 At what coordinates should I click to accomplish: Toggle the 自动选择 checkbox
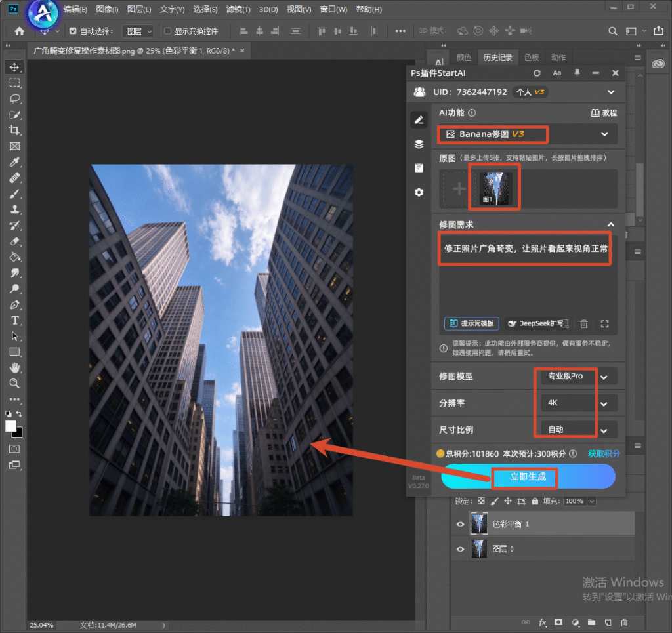73,31
